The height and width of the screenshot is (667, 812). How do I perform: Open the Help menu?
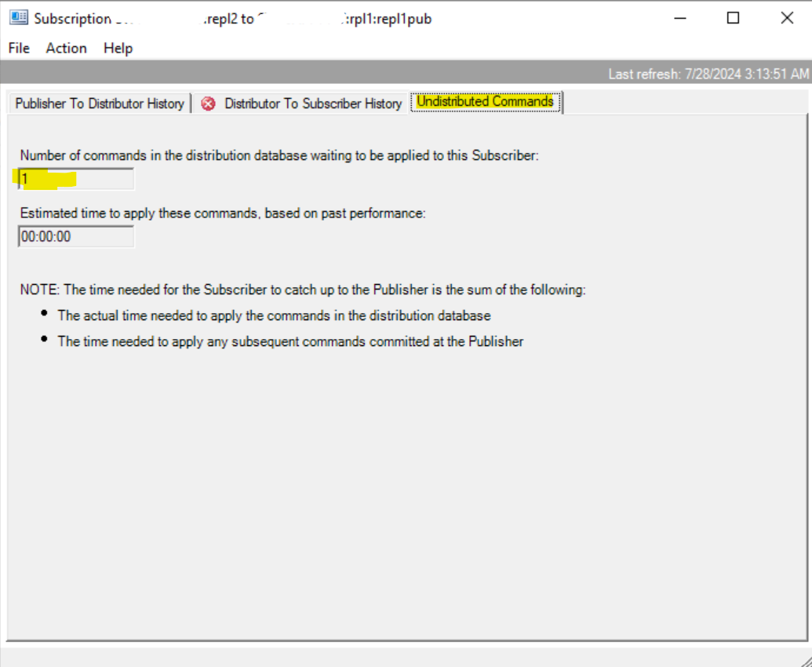[118, 48]
